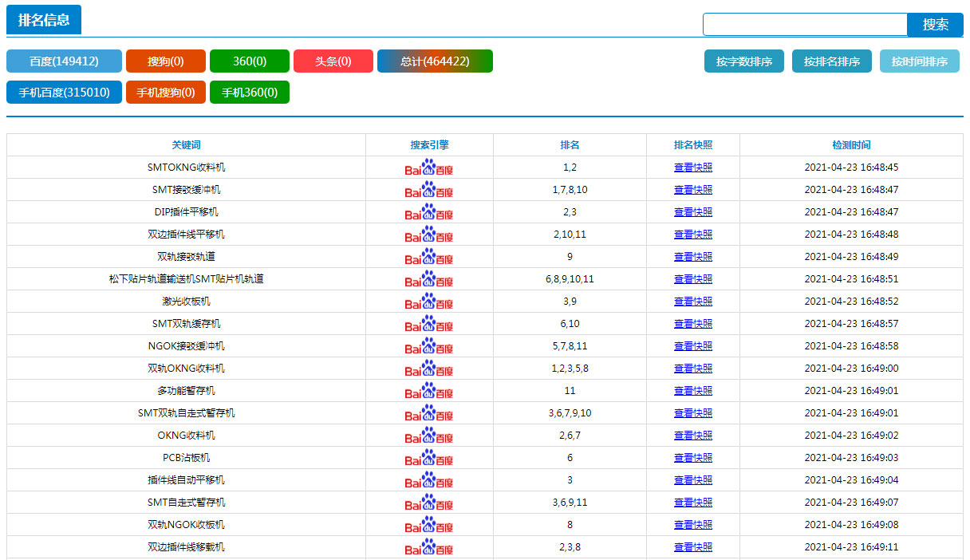Open 查看快照 for OKNG收料机 row
The height and width of the screenshot is (560, 970).
[693, 436]
